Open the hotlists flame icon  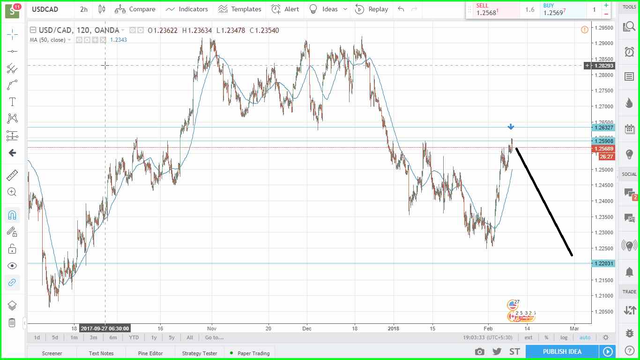coord(629,103)
